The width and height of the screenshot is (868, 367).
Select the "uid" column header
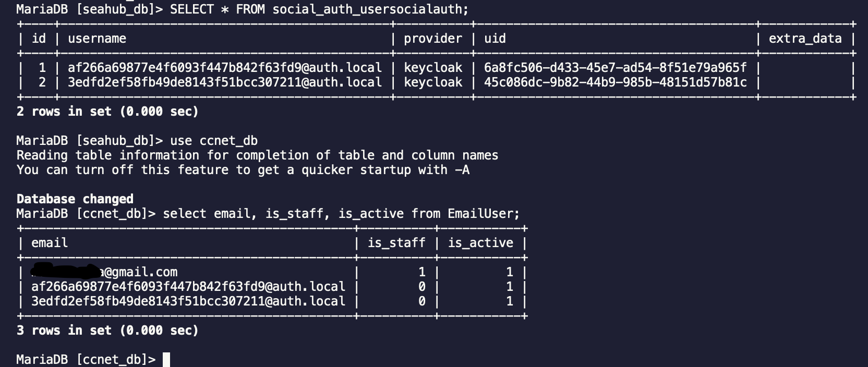pos(495,39)
